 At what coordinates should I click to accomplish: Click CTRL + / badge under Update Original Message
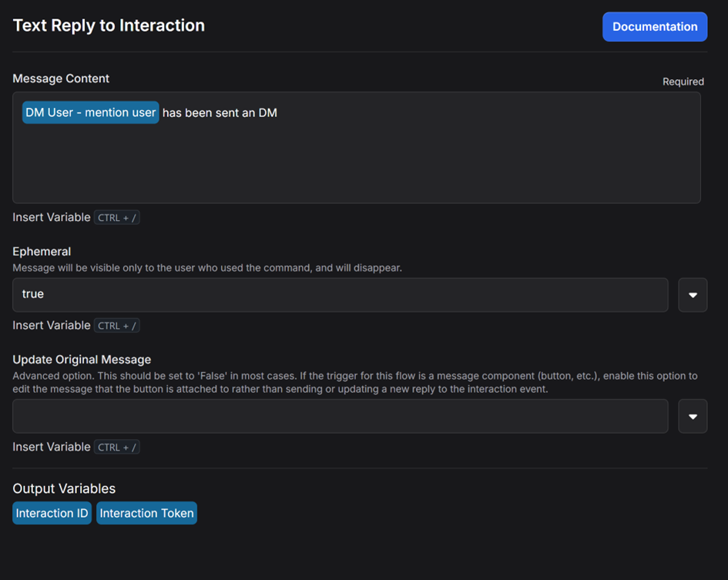(116, 448)
